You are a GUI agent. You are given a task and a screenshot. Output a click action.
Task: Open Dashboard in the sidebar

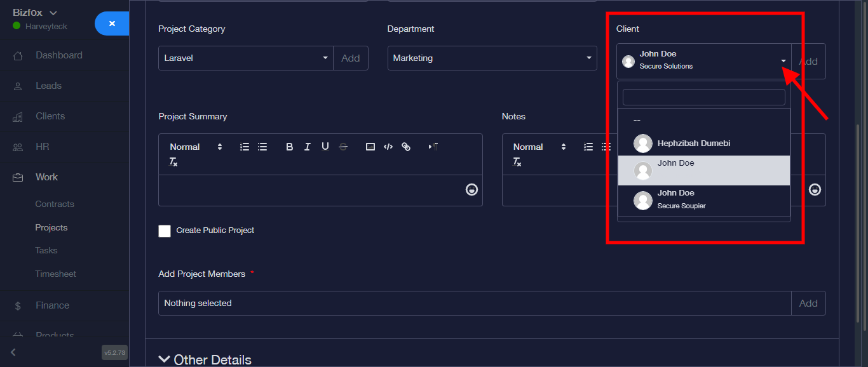(x=58, y=55)
